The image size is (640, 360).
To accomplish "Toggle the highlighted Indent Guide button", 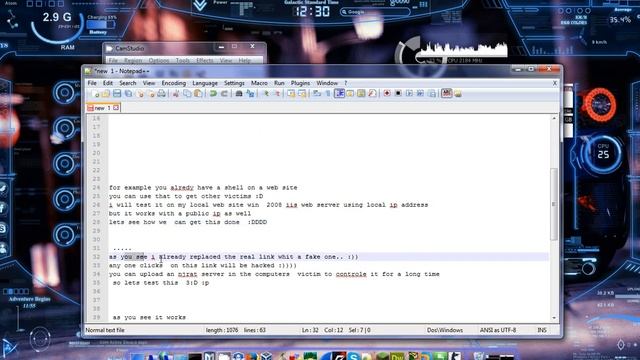I will (339, 94).
